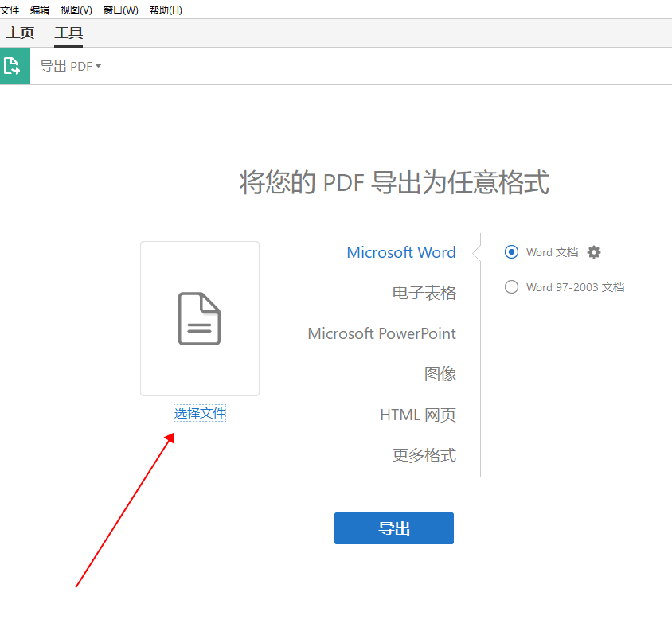Open Word document settings gear icon
This screenshot has width=672, height=635.
click(x=593, y=252)
